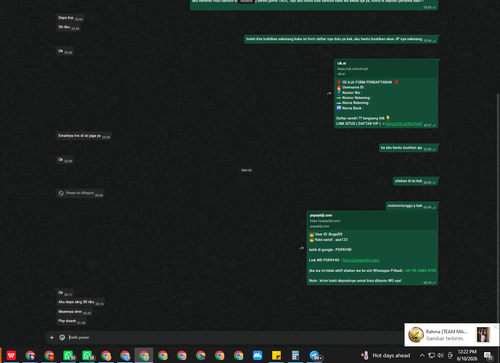
Task: Open the speaker volume tray icon
Action: click(440, 355)
